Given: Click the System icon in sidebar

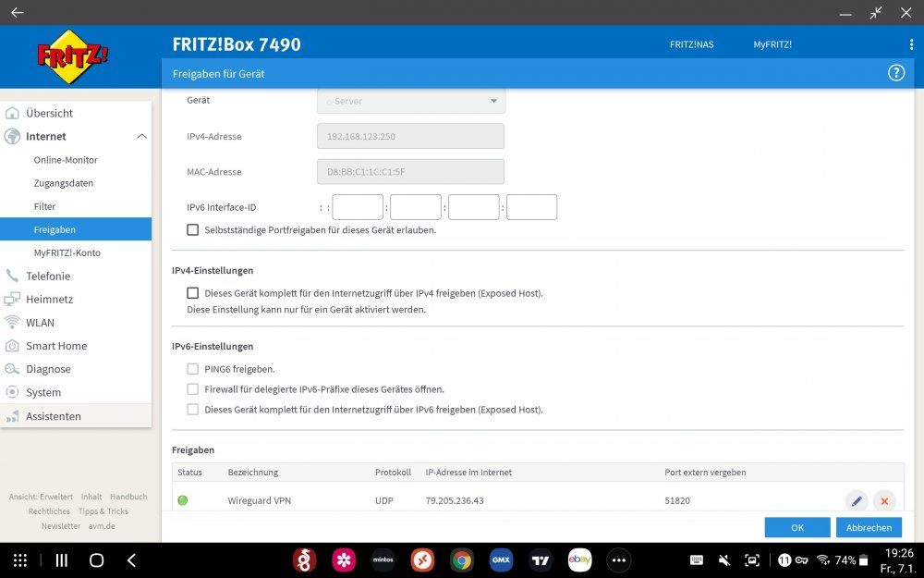Looking at the screenshot, I should [12, 392].
